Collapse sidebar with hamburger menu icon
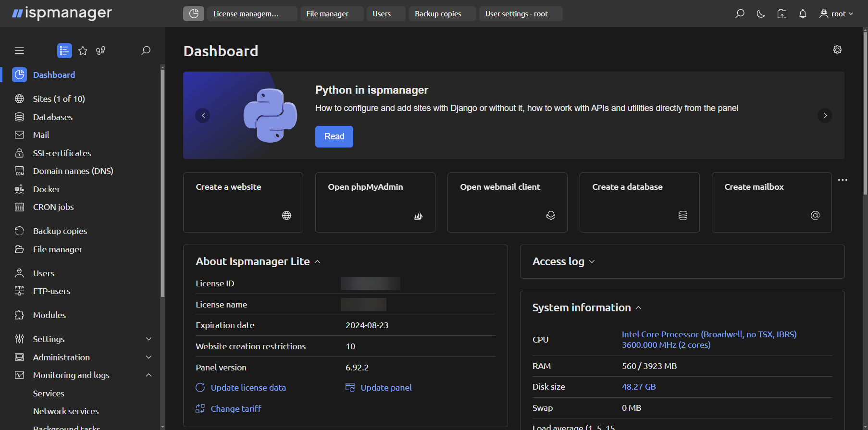The width and height of the screenshot is (868, 430). pyautogui.click(x=19, y=50)
